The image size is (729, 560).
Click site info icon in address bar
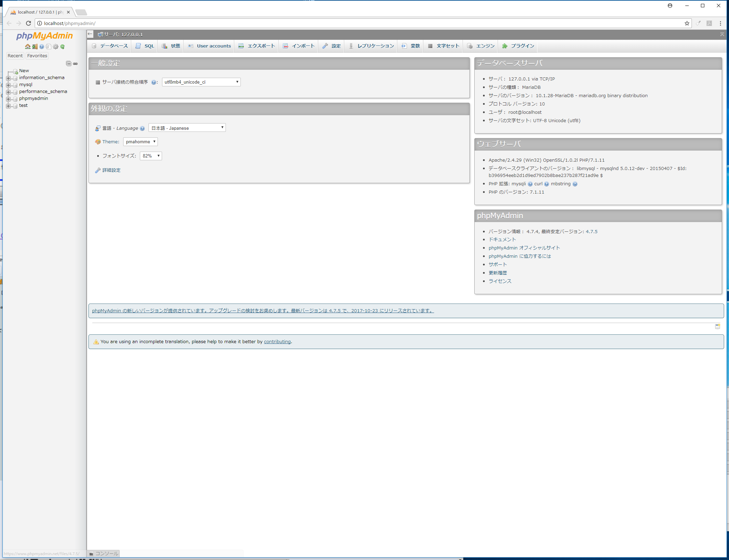[40, 23]
